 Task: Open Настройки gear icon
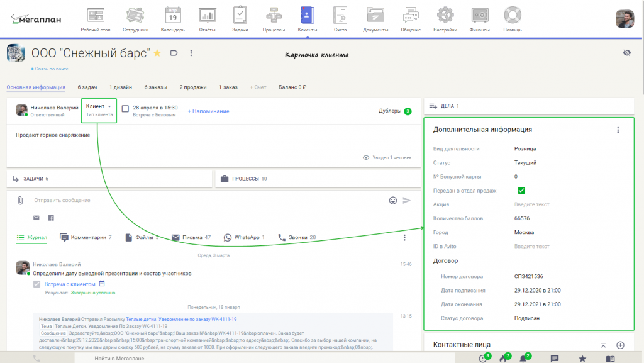point(445,20)
